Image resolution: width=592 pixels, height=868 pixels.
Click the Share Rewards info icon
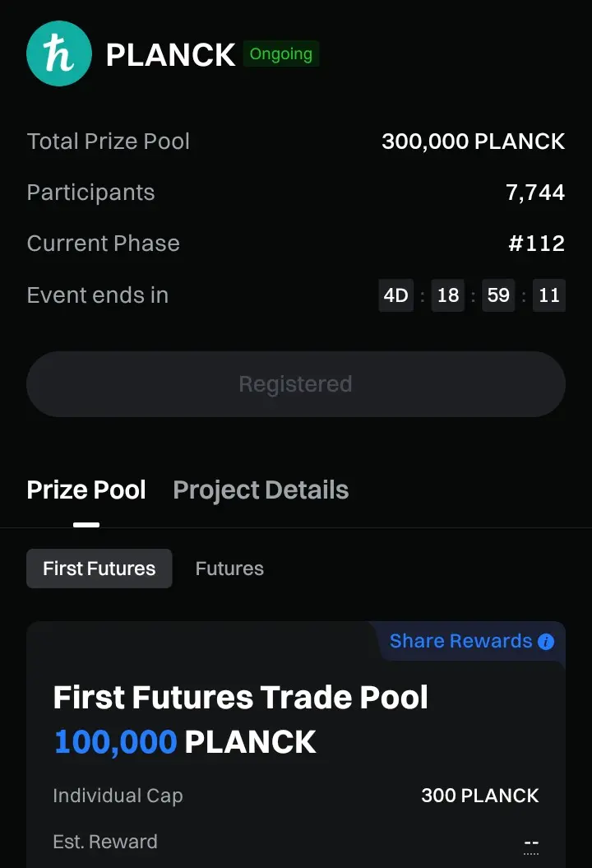click(546, 642)
